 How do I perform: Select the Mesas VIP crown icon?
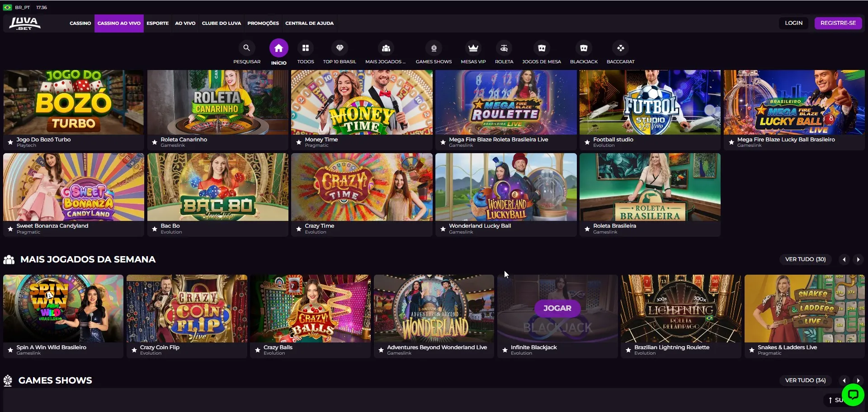(473, 48)
